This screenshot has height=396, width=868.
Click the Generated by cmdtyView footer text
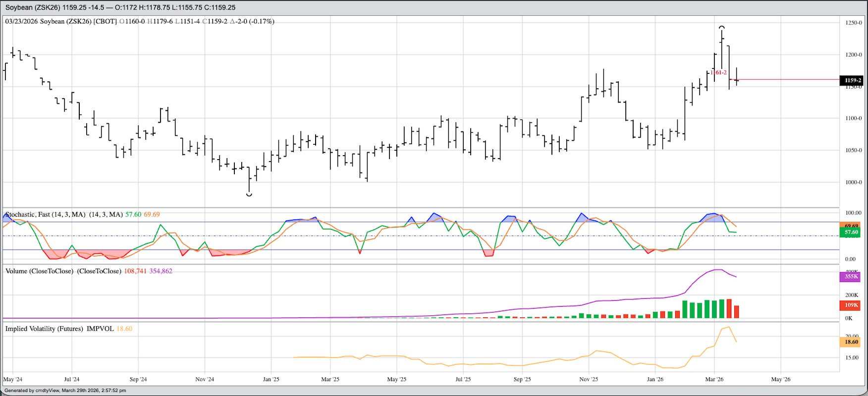point(65,391)
